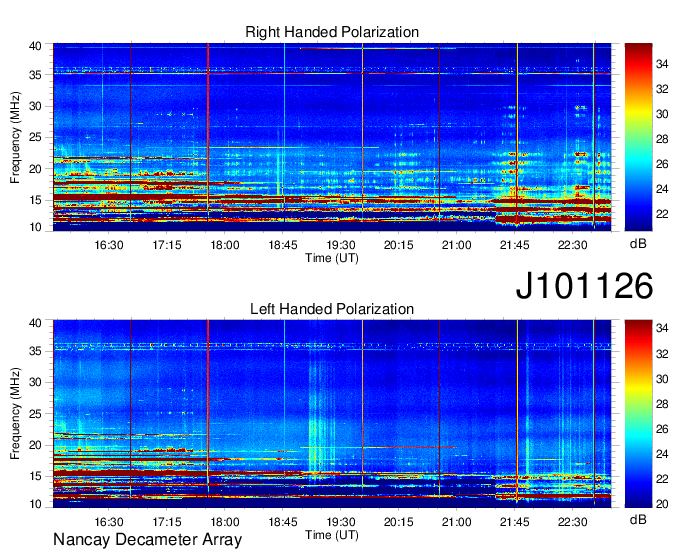680x552 pixels.
Task: Click the 20 value on lower color scale
Action: pos(662,504)
